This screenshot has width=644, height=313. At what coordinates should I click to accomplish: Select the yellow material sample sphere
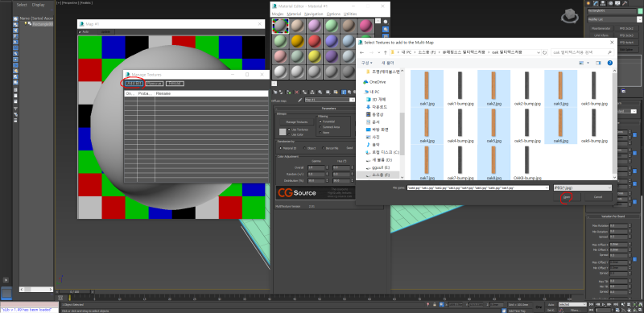pos(315,56)
